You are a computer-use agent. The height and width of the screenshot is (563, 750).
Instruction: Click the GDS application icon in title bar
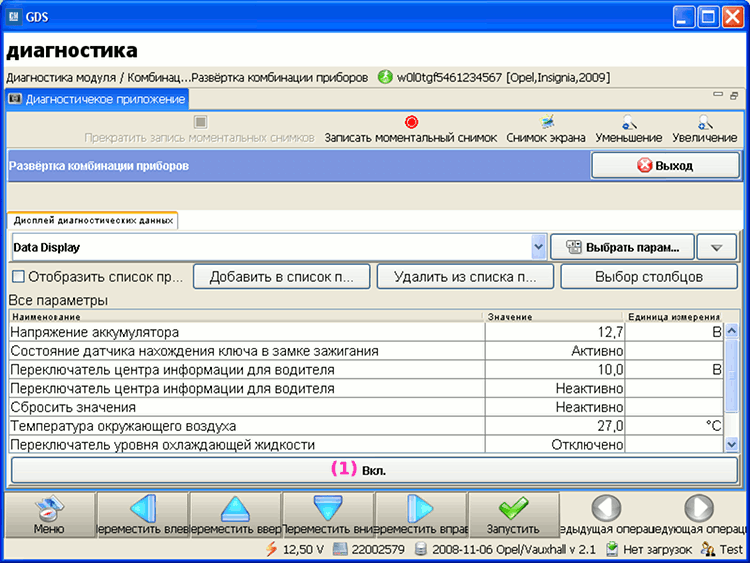tap(13, 17)
